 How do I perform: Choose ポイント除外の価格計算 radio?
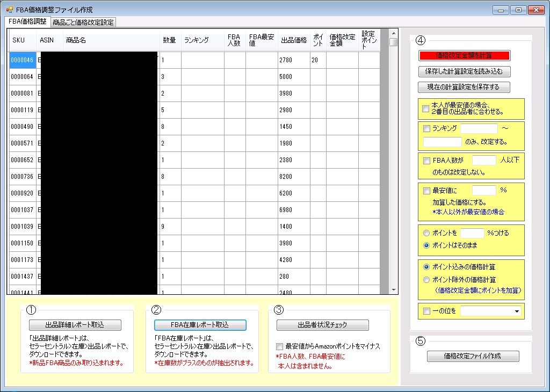point(426,280)
